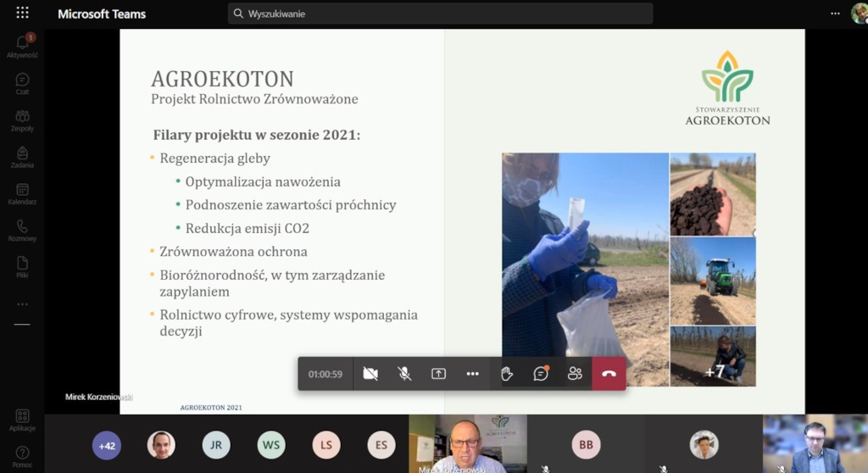Open the Microsoft Teams app launcher grid
Viewport: 868px width, 473px height.
pos(22,13)
